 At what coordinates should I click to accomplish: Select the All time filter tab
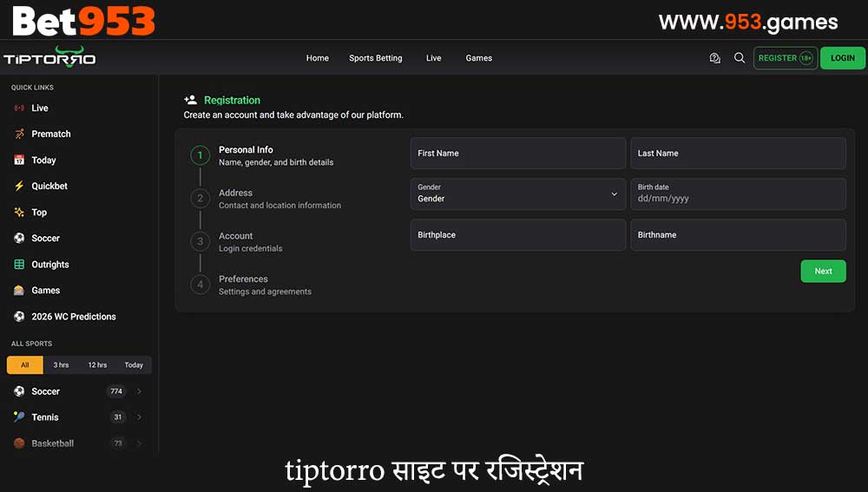click(25, 364)
